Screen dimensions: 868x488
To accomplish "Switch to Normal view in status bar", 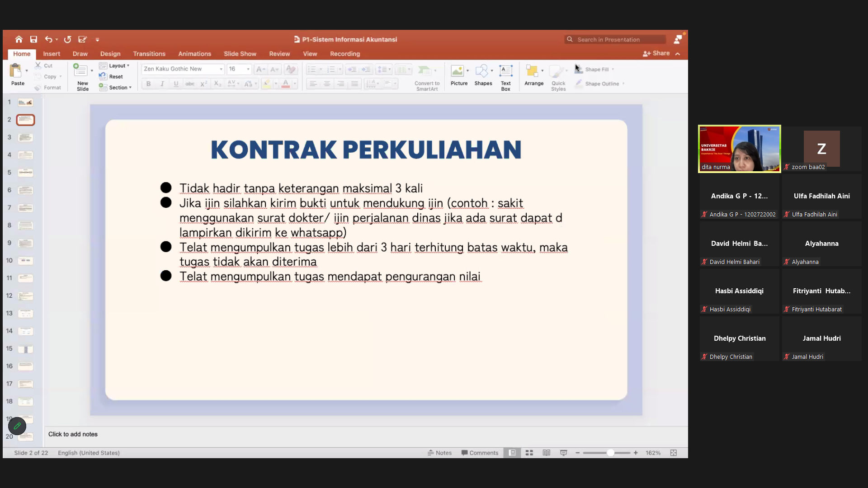I will 512,453.
